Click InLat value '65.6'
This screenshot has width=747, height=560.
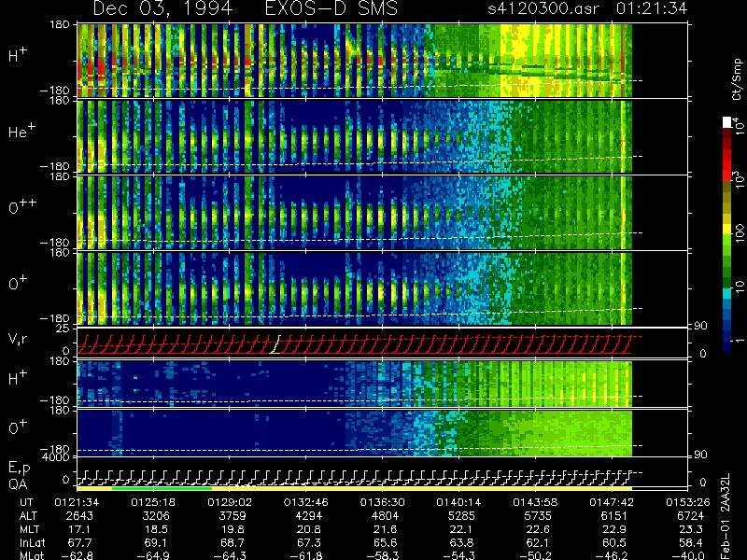pyautogui.click(x=386, y=542)
